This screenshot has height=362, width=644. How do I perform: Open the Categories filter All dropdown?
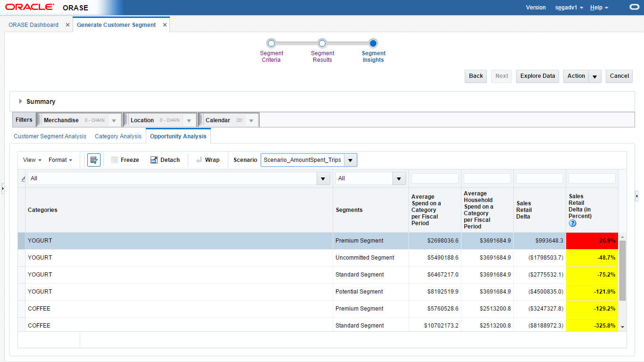323,178
